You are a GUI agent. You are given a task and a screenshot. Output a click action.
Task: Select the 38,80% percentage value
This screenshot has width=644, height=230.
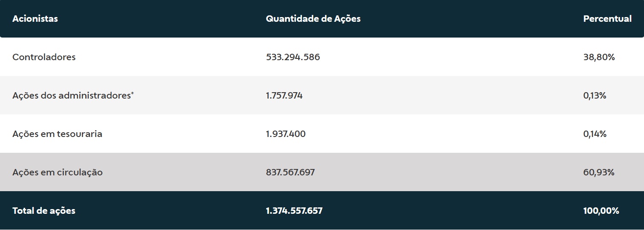point(599,57)
